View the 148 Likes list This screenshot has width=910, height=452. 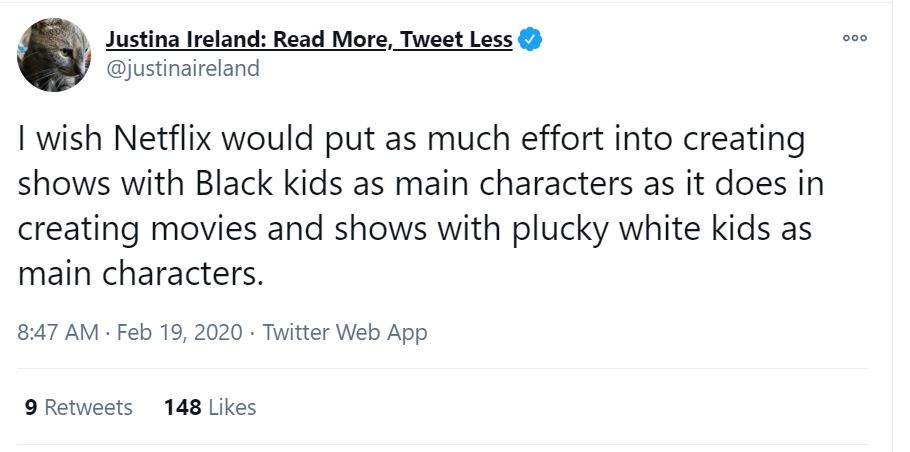coord(209,407)
